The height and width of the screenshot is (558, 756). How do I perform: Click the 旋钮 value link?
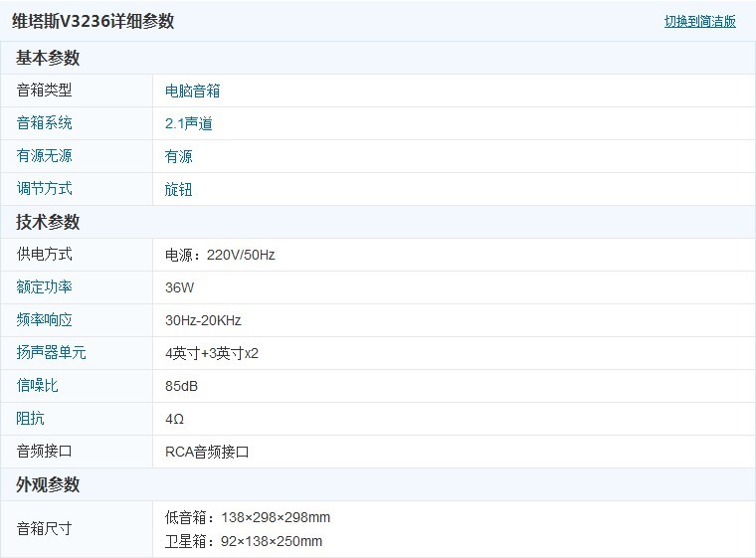point(178,189)
